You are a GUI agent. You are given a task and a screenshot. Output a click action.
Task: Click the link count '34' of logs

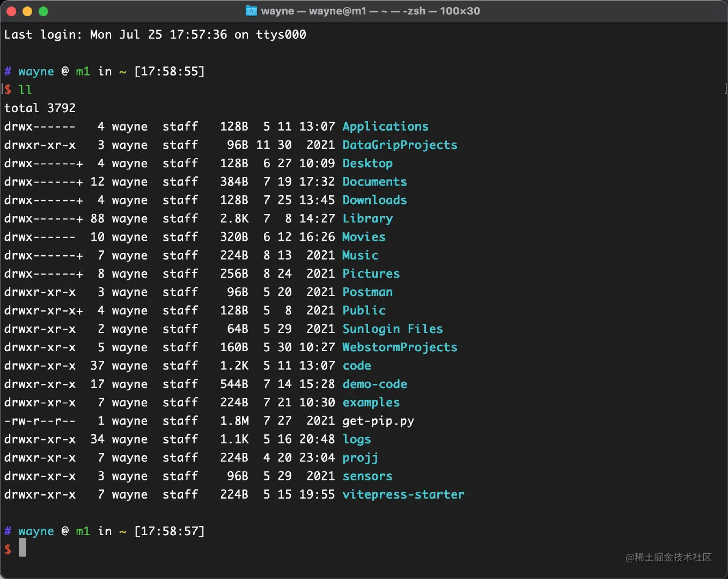[98, 440]
